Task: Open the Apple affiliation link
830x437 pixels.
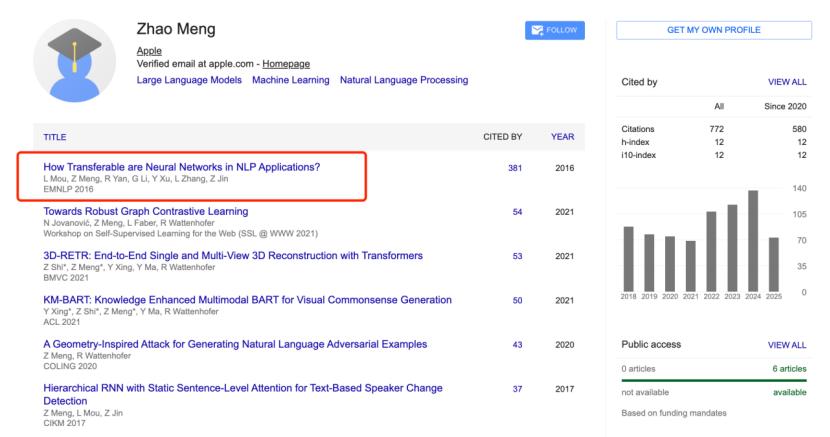Action: [x=149, y=51]
